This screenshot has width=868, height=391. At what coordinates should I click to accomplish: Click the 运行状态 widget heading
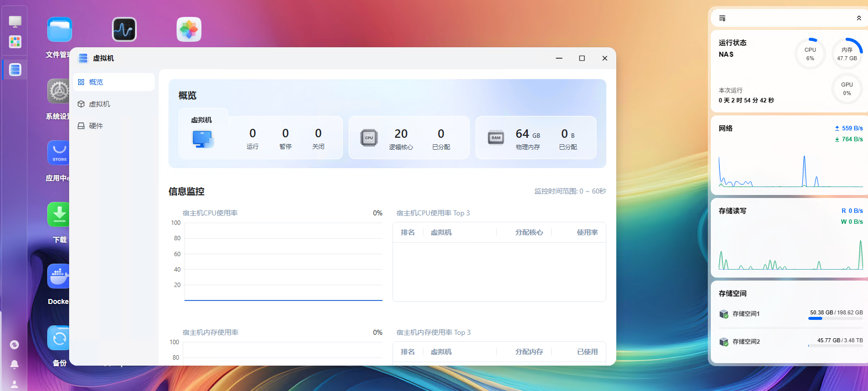point(733,43)
